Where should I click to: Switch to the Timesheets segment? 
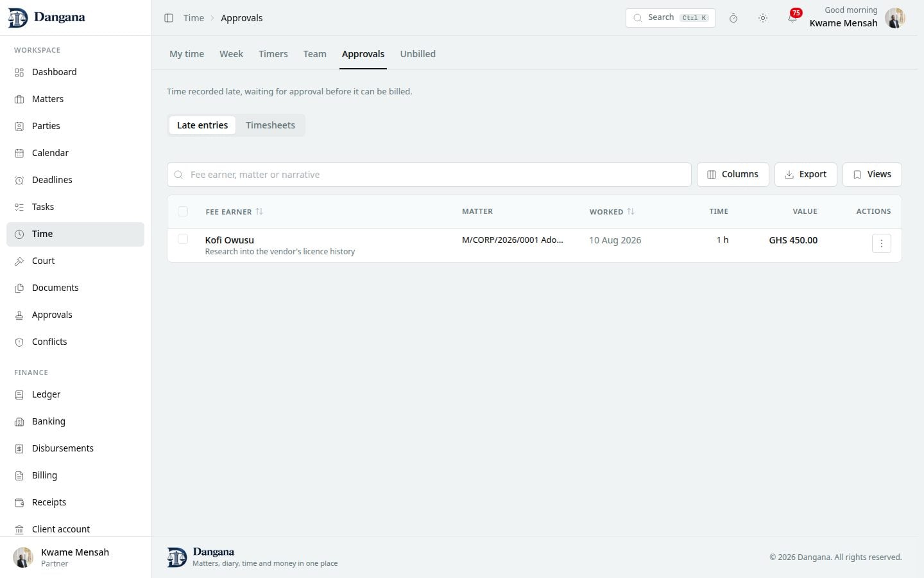(270, 125)
